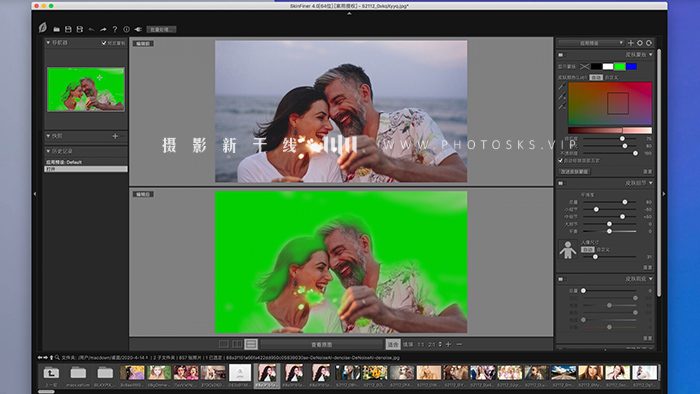Click the batch processing button in toolbar
Screen dimensions: 700x394
[161, 29]
